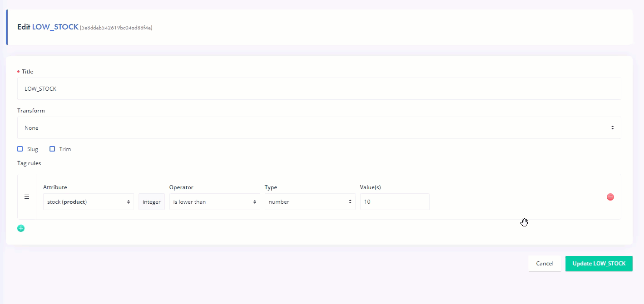644x304 pixels.
Task: Click the Attribute column label
Action: click(x=55, y=187)
